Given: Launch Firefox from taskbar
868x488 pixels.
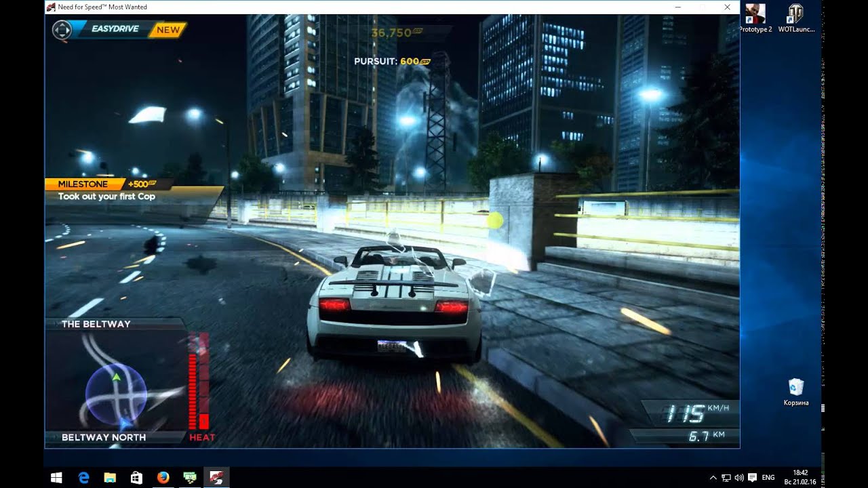Looking at the screenshot, I should (163, 477).
